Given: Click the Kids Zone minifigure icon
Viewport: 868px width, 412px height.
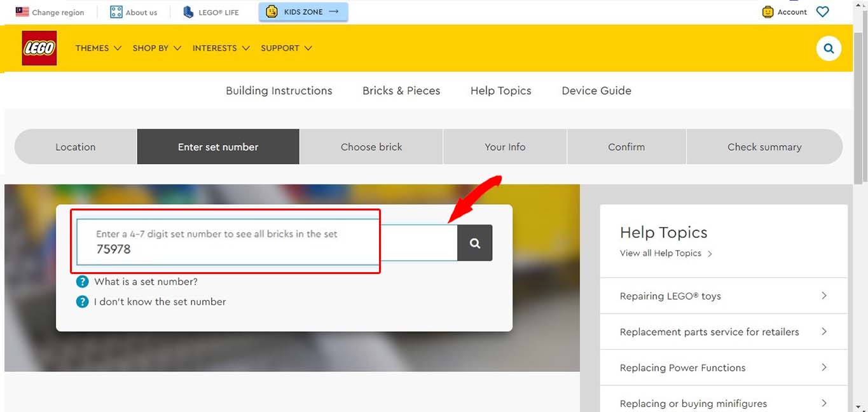Looking at the screenshot, I should (272, 11).
